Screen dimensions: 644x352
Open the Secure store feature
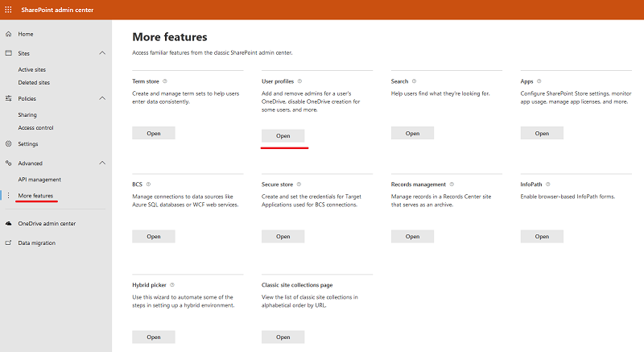(283, 236)
